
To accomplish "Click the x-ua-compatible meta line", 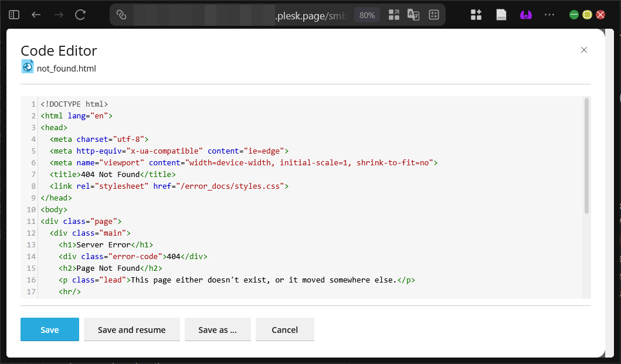I will [169, 151].
